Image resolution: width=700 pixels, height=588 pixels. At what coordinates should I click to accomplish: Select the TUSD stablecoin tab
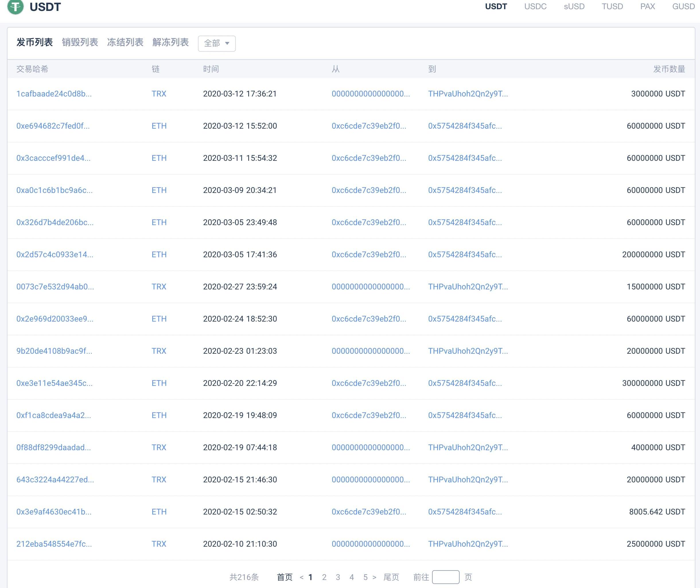(x=612, y=7)
